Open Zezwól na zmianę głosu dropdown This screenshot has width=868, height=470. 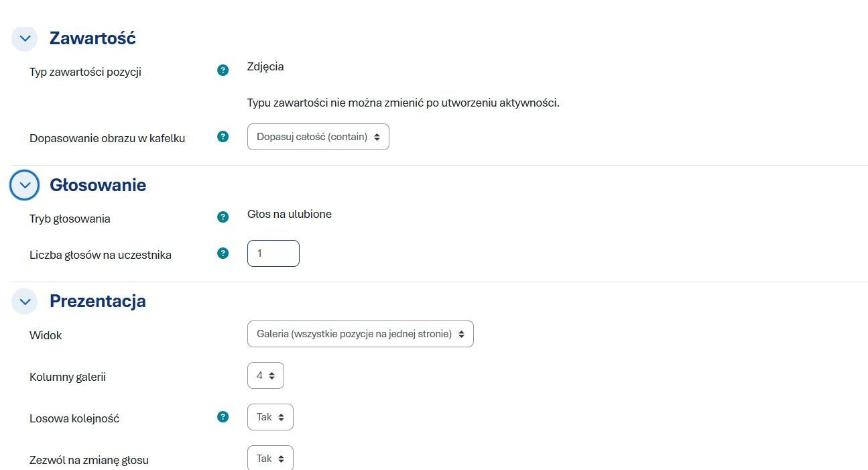(x=270, y=458)
